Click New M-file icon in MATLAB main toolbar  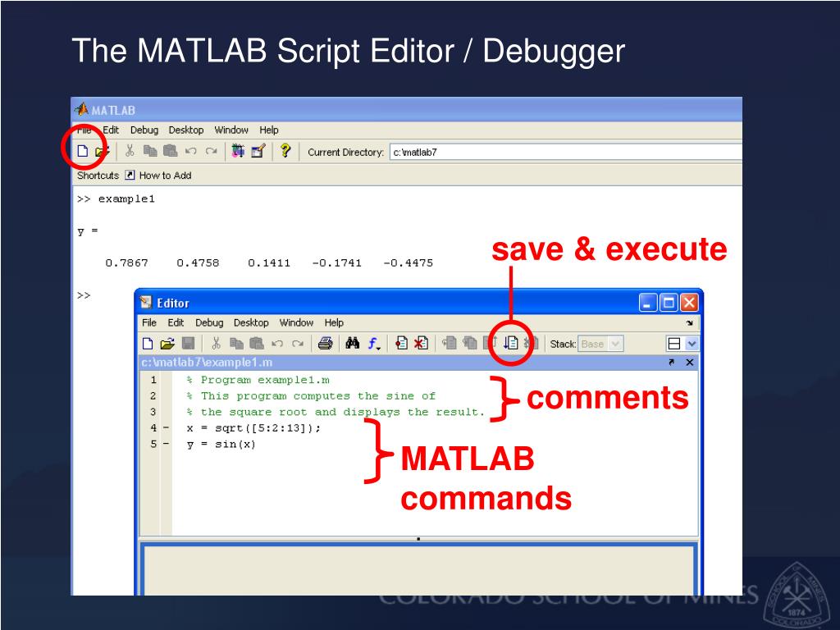[83, 151]
